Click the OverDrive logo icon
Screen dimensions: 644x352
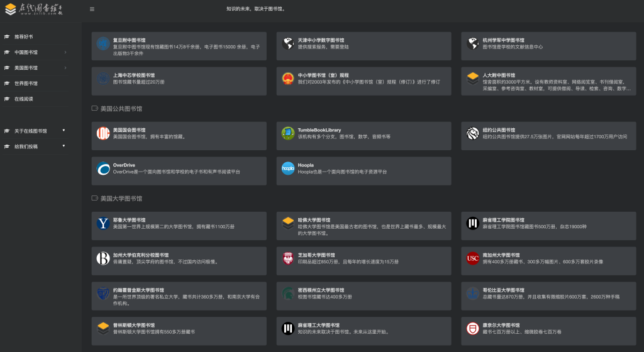[x=103, y=168]
